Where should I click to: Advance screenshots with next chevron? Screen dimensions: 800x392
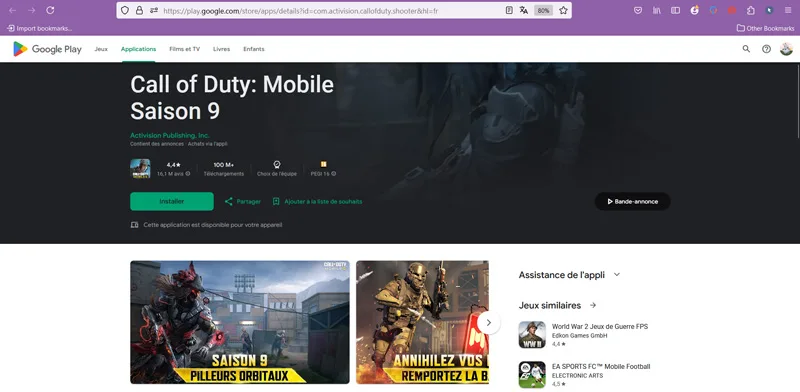[x=488, y=323]
